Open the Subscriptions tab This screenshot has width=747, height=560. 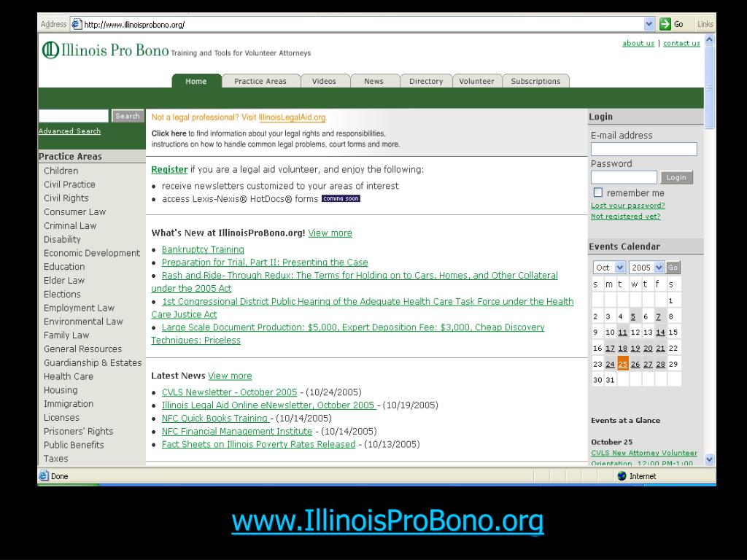(x=535, y=81)
